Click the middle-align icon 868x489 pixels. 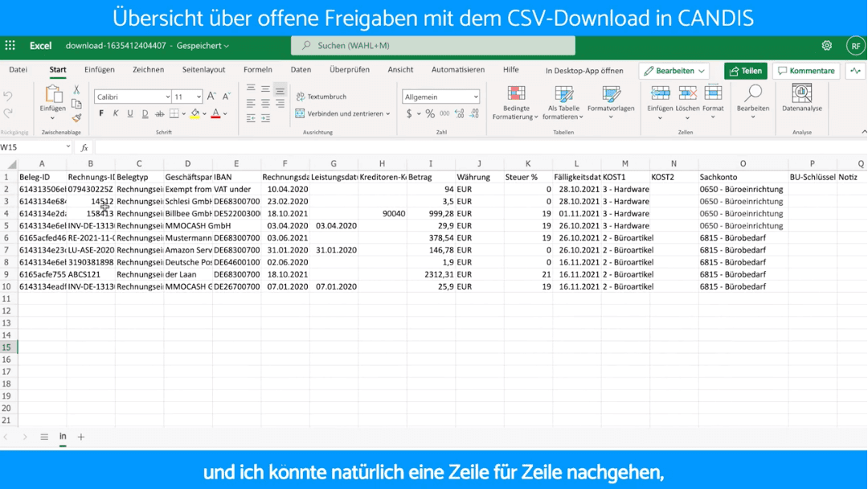266,88
